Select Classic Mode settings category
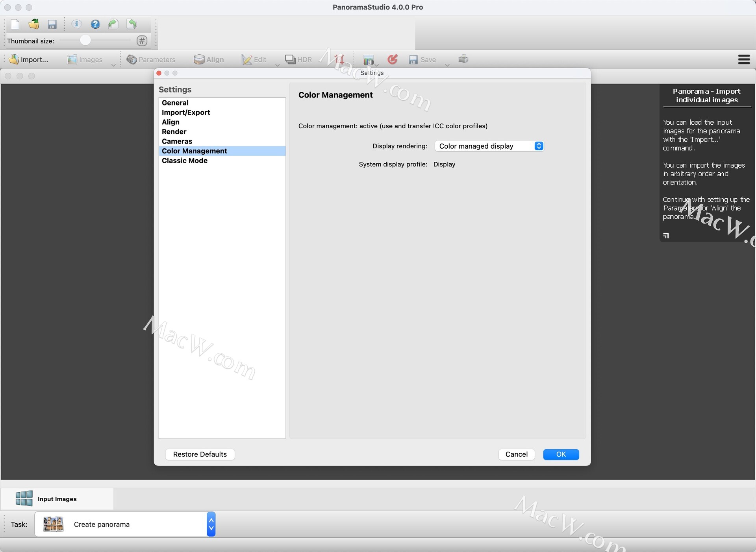 tap(222, 161)
